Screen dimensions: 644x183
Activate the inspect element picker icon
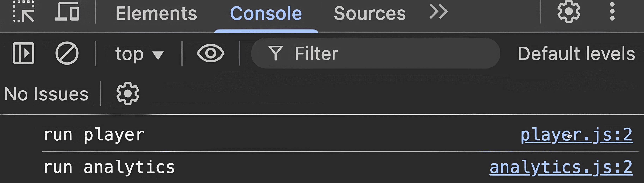click(x=24, y=12)
